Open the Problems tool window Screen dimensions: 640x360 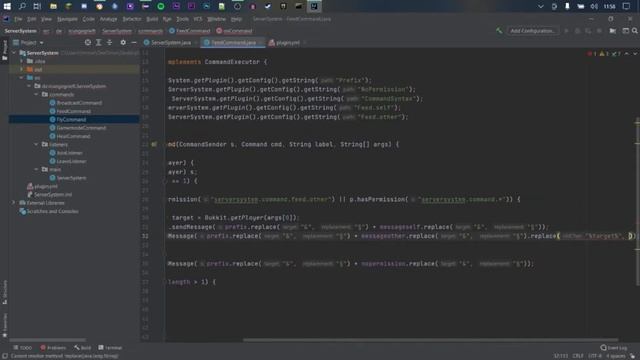[53, 348]
